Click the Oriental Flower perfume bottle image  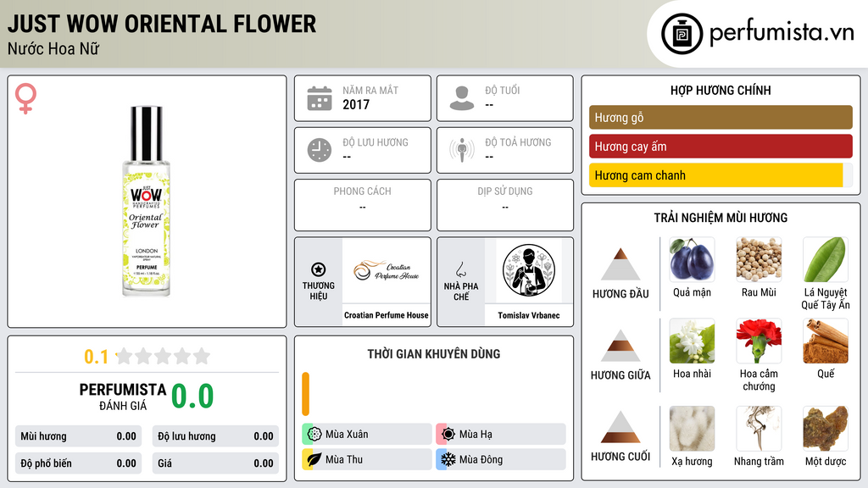tap(146, 202)
